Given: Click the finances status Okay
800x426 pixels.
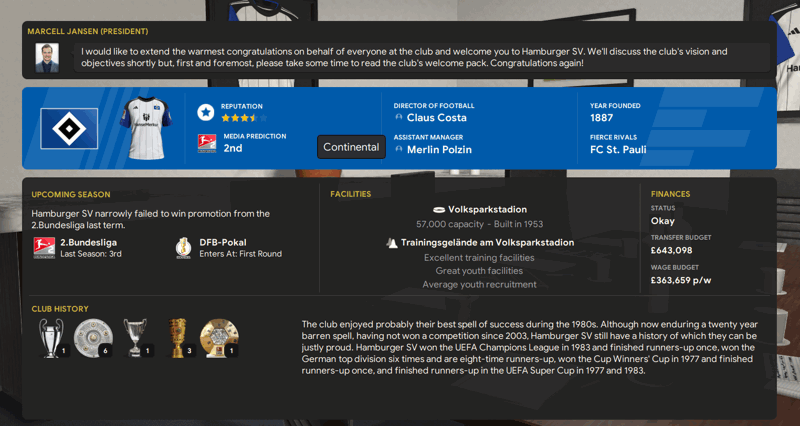Looking at the screenshot, I should (662, 221).
